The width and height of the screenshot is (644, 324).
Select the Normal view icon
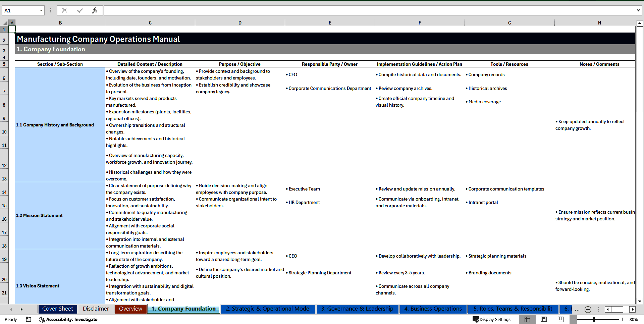click(x=527, y=319)
